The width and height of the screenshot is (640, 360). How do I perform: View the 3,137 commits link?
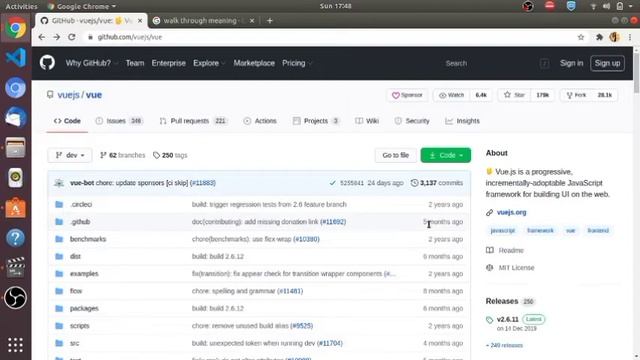point(437,183)
